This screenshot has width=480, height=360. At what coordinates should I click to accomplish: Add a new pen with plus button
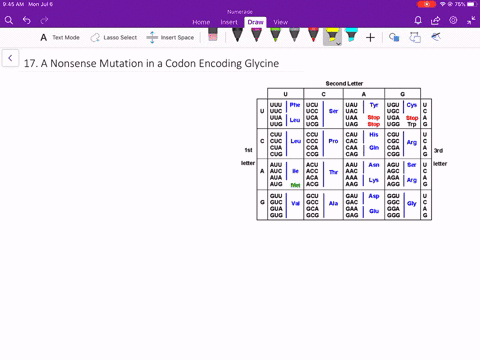(x=370, y=37)
